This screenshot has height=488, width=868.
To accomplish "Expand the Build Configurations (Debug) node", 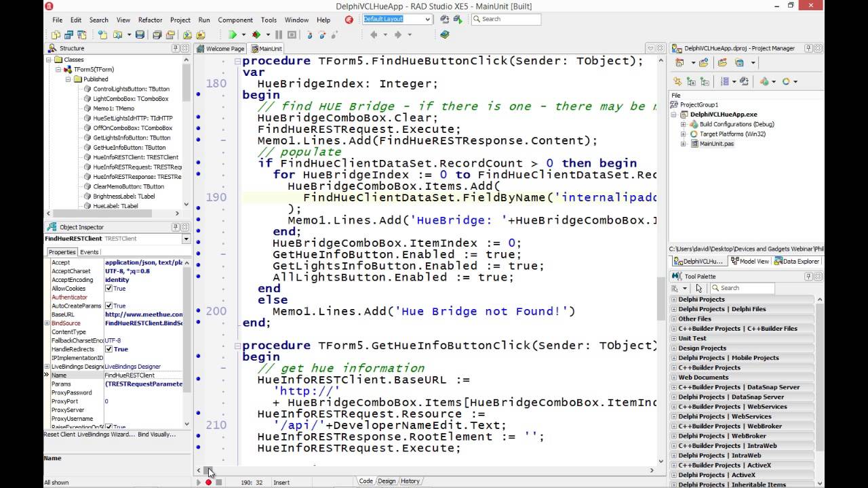I will 684,124.
